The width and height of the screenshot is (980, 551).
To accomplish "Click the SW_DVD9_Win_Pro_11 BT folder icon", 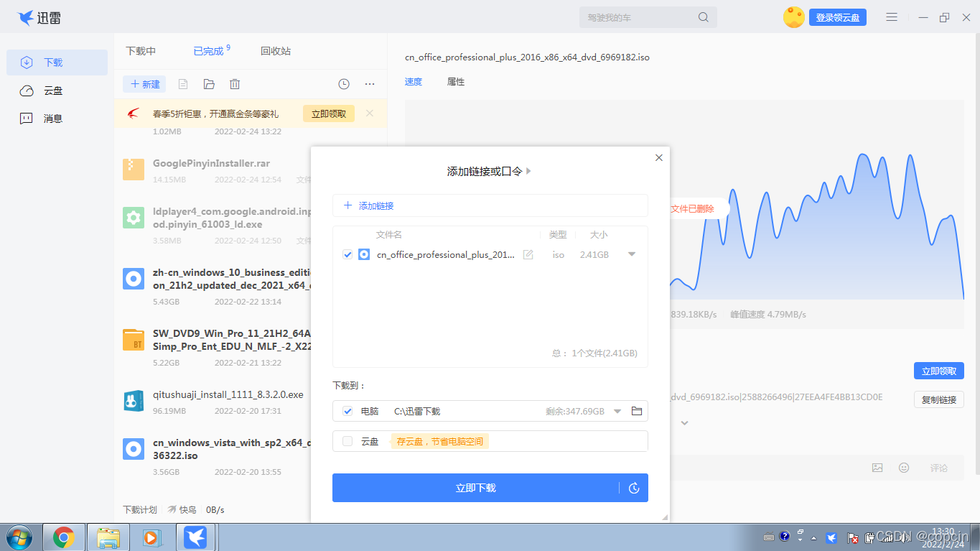I will [x=134, y=340].
